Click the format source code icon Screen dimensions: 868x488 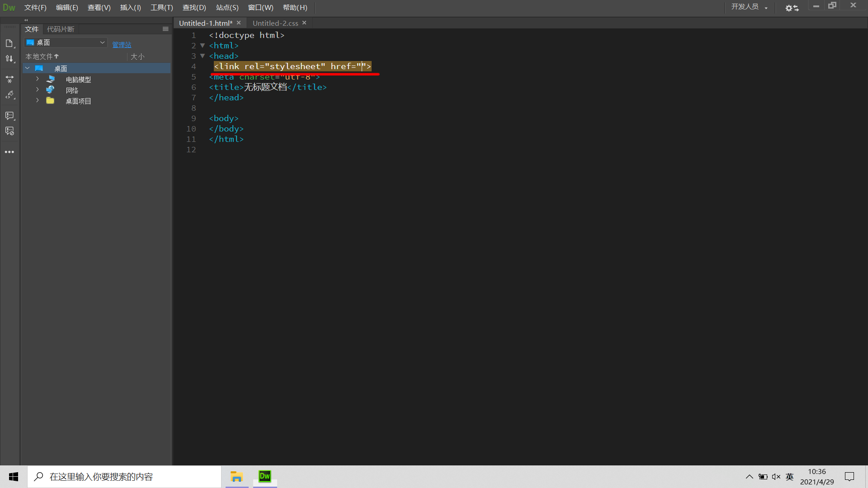(x=9, y=95)
